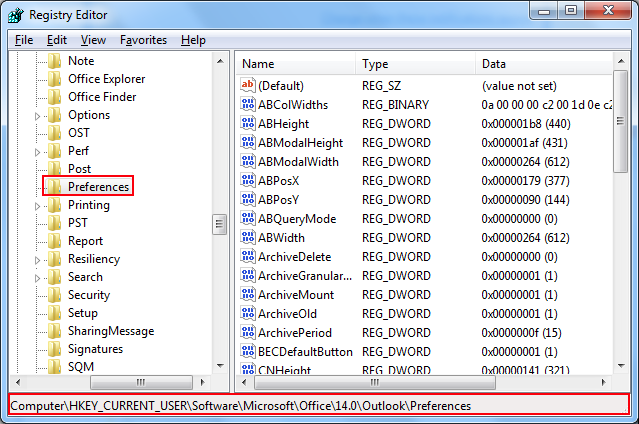Click the DWORD icon beside ABQueryMode
Viewport: 639px width, 424px height.
(x=248, y=218)
